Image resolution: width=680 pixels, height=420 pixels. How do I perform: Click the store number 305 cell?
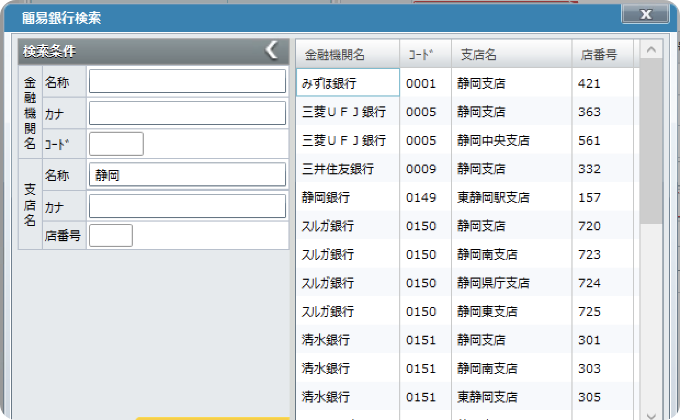603,397
